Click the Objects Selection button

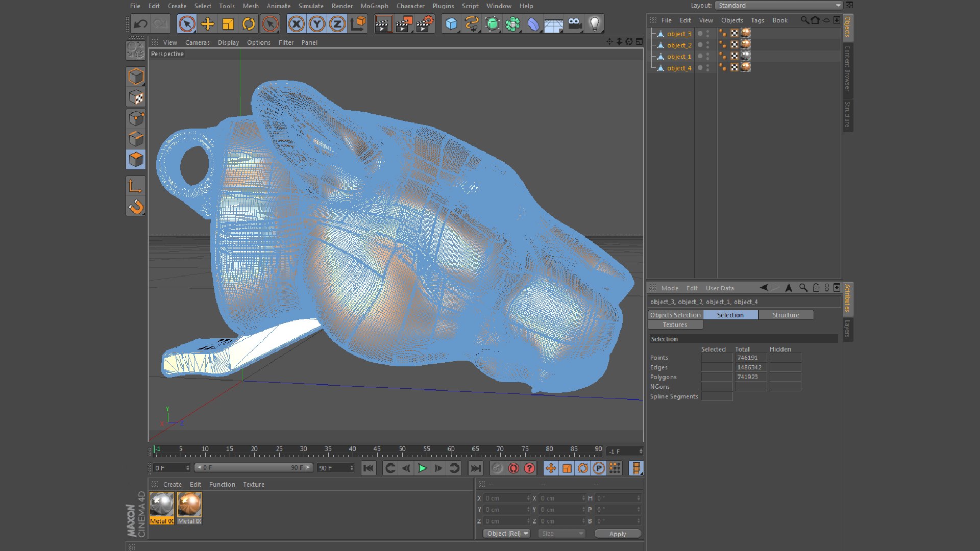point(675,315)
